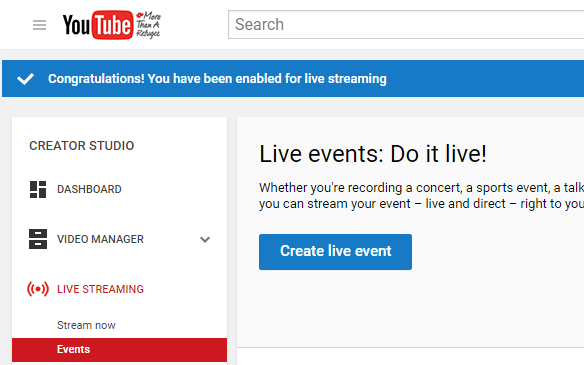Click empty area of the blue notification bar
This screenshot has width=584, height=365.
(x=484, y=79)
